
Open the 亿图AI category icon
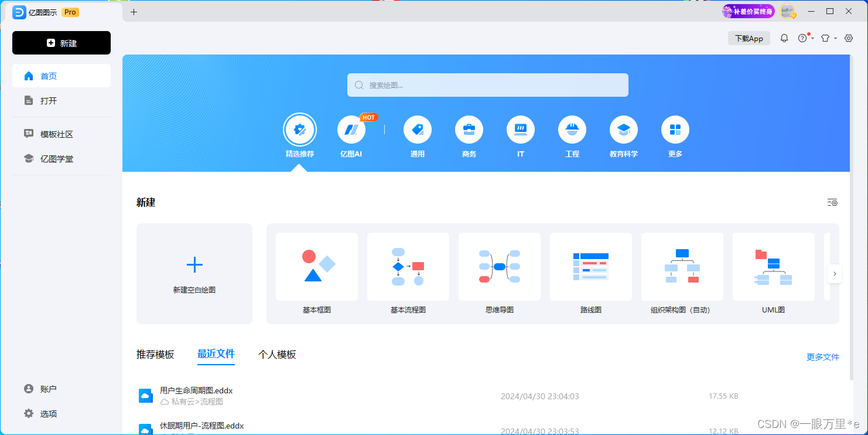pyautogui.click(x=351, y=130)
